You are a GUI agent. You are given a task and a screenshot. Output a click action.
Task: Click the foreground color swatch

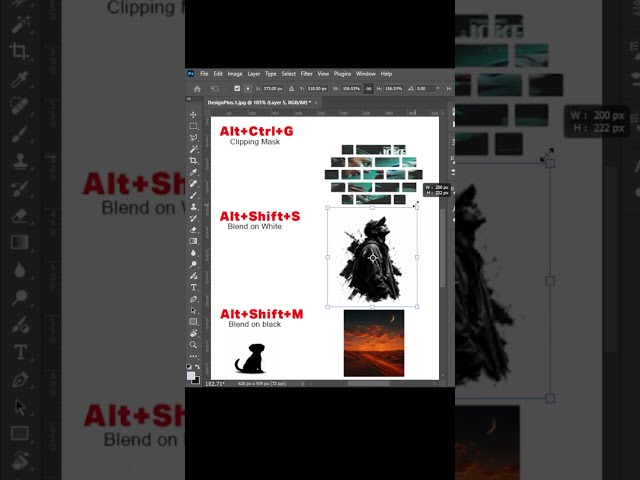(x=191, y=376)
